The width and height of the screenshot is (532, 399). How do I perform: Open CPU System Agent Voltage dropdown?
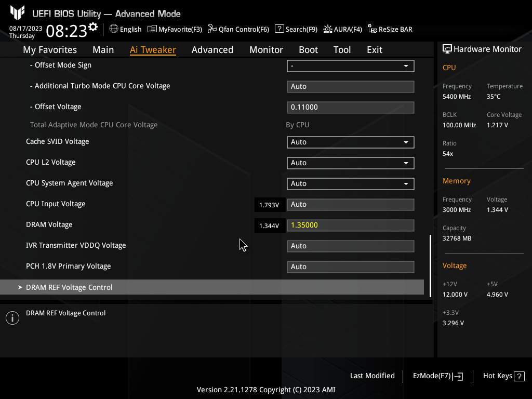351,183
